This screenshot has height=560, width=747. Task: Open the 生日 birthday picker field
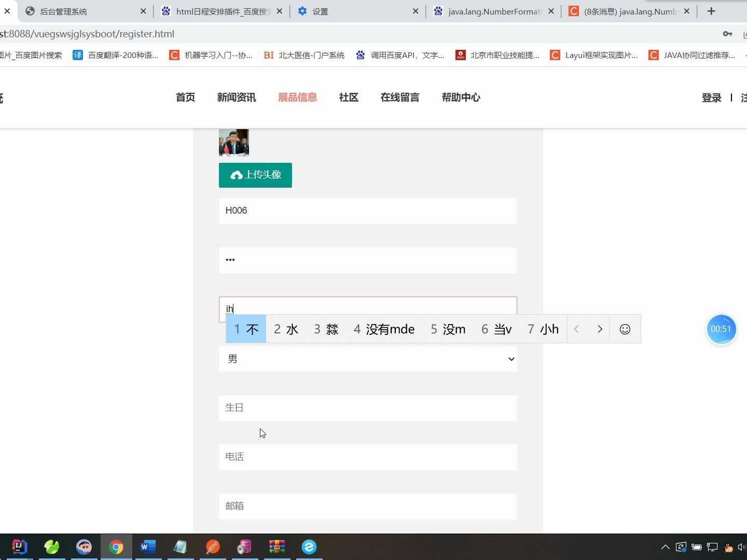coord(368,408)
